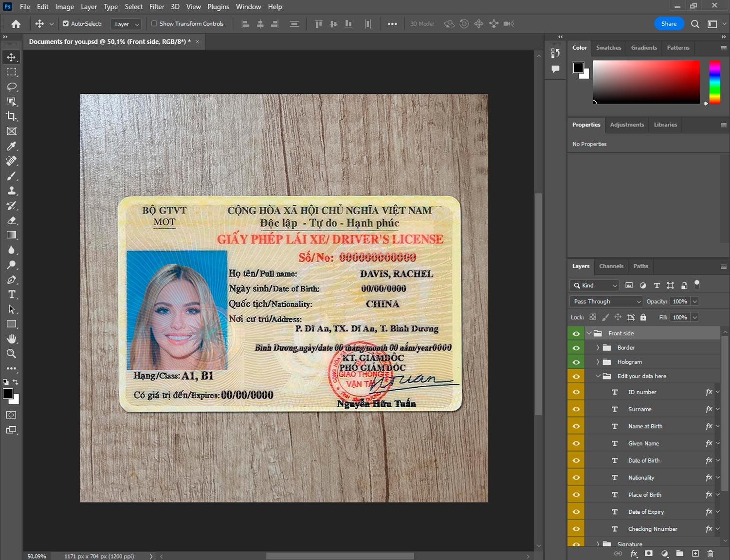Open the Swatches panel tab

[608, 48]
